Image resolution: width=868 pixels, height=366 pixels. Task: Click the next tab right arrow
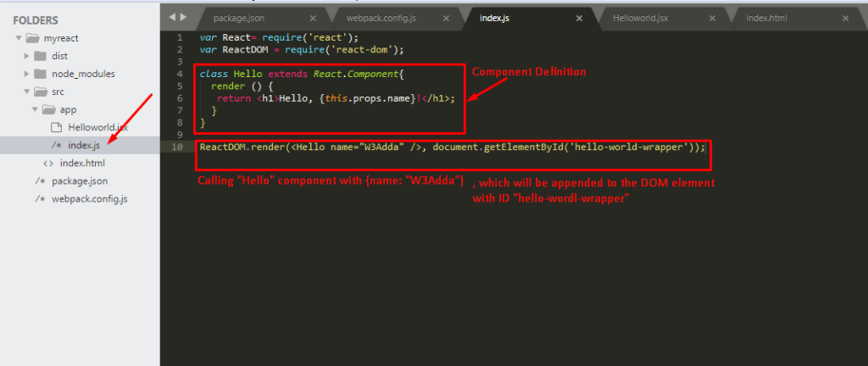[184, 17]
